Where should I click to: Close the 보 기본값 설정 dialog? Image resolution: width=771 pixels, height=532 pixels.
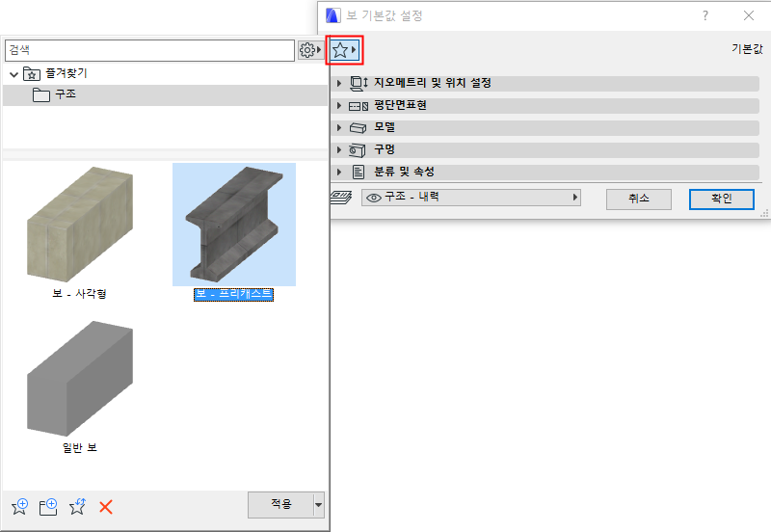click(x=749, y=15)
